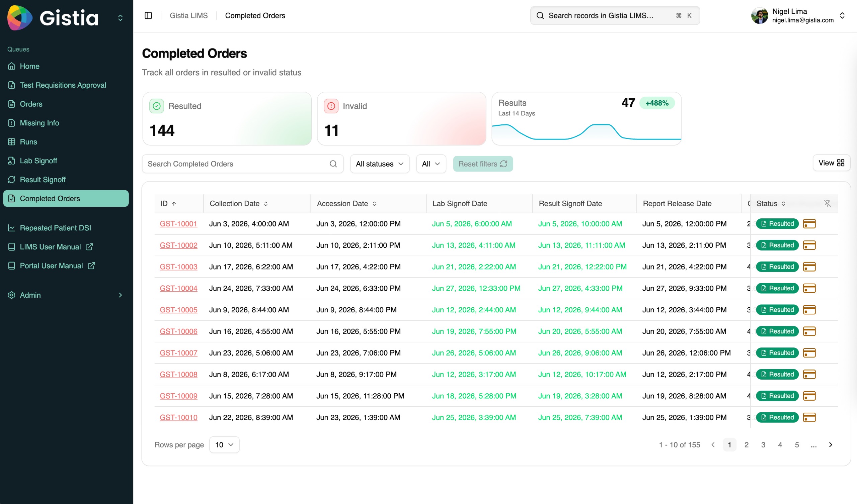Click the Results Last 14 Days chart card
Screen dimensions: 857x504
[586, 119]
